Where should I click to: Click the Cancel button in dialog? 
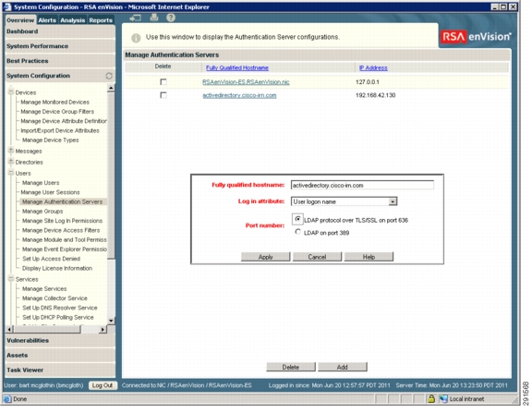(317, 257)
